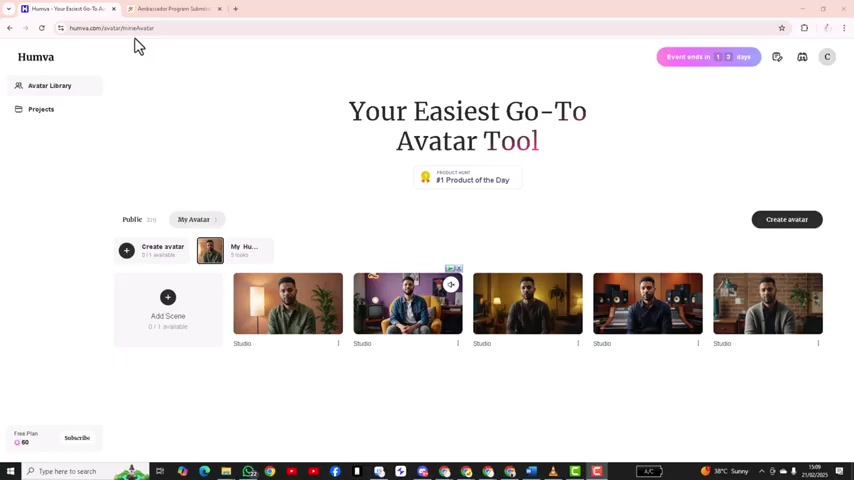This screenshot has width=854, height=480.
Task: Open Task View on taskbar
Action: pyautogui.click(x=160, y=471)
